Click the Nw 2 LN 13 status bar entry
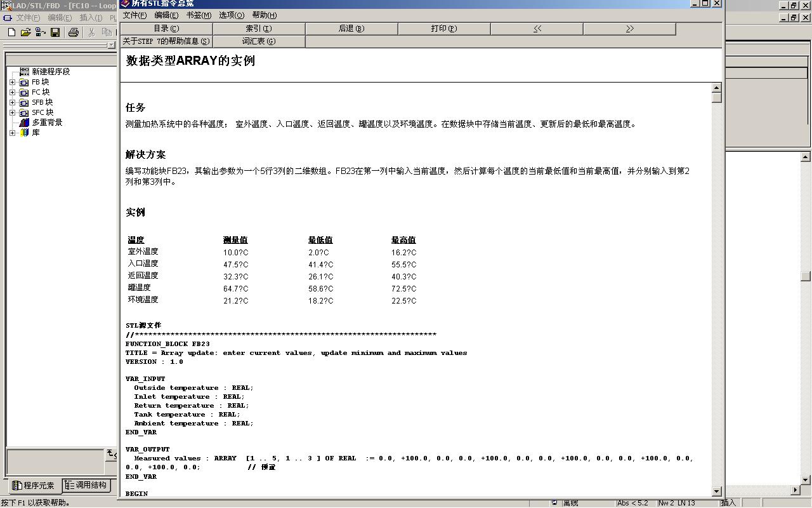812x508 pixels. [x=677, y=503]
